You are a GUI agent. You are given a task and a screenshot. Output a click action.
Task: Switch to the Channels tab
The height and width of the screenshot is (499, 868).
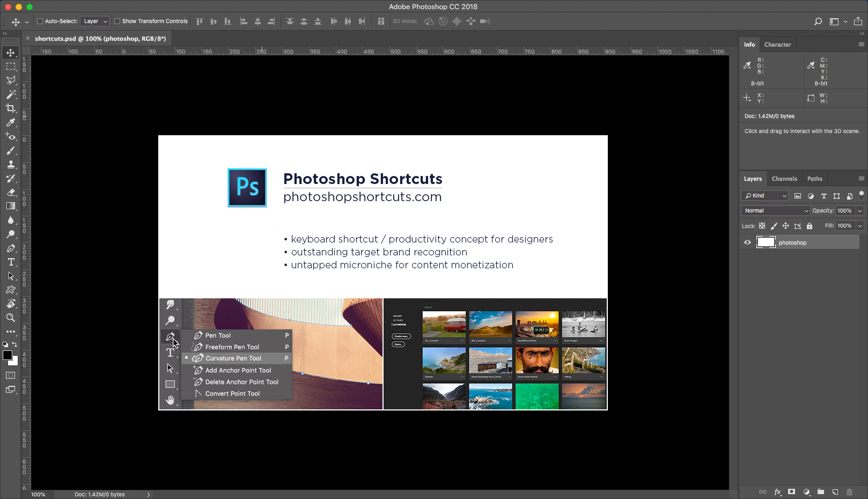785,179
